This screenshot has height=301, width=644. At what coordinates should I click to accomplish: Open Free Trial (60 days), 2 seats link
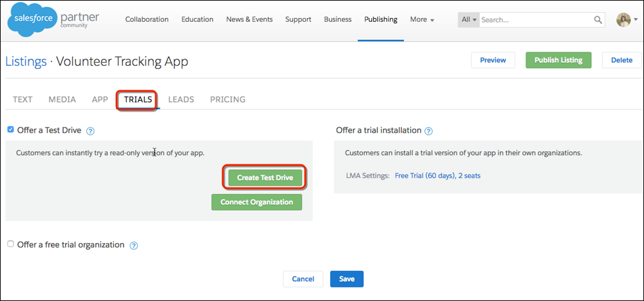click(x=438, y=175)
